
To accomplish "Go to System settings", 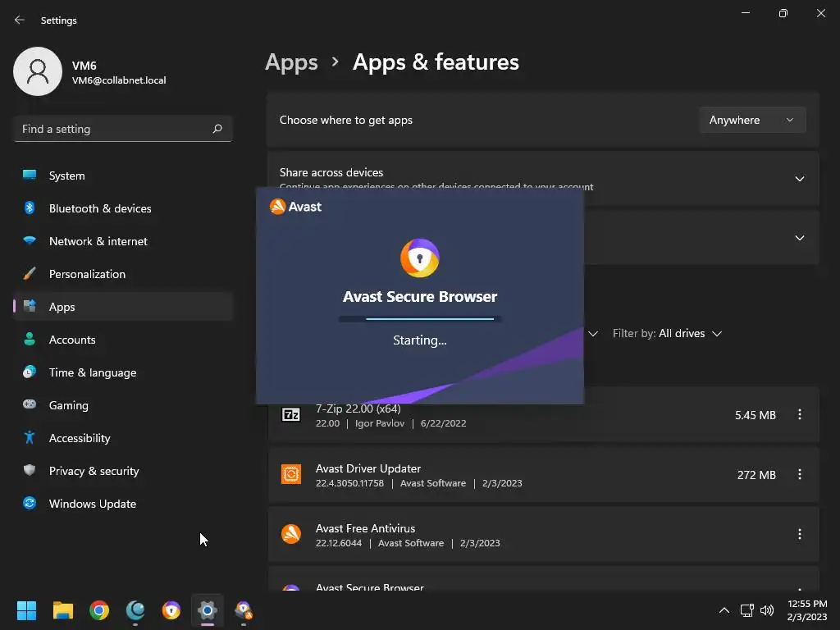I will point(123,176).
